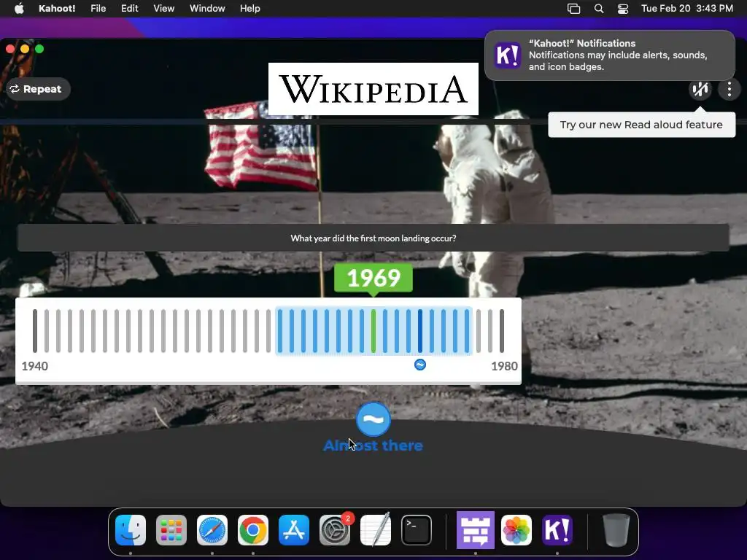This screenshot has height=560, width=747.
Task: Click the 1980 slider maximum label
Action: click(505, 366)
